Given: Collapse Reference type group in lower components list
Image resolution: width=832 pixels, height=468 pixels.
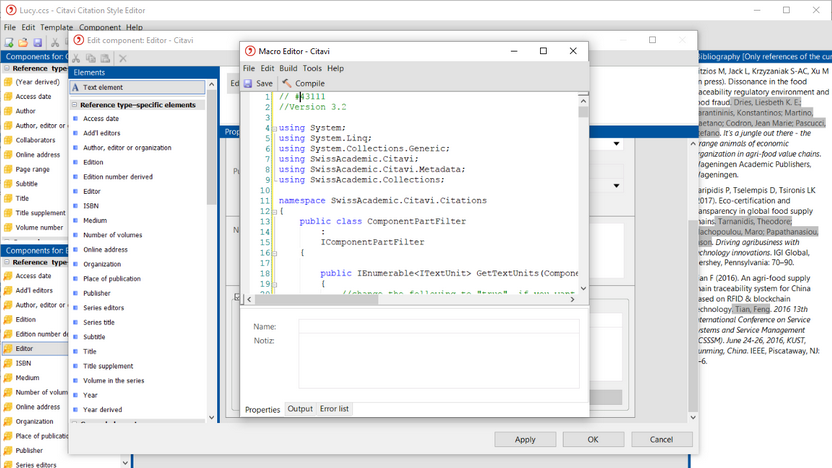Looking at the screenshot, I should (7, 262).
